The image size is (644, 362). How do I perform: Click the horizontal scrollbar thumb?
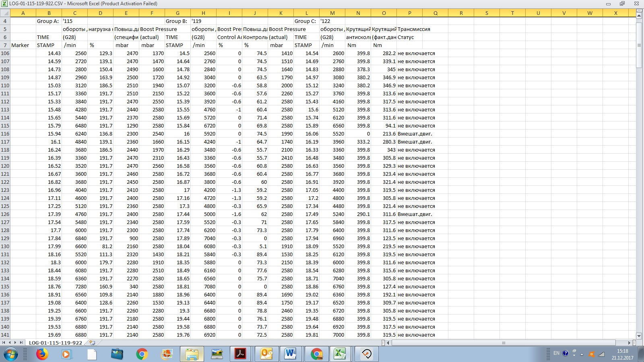(504, 343)
